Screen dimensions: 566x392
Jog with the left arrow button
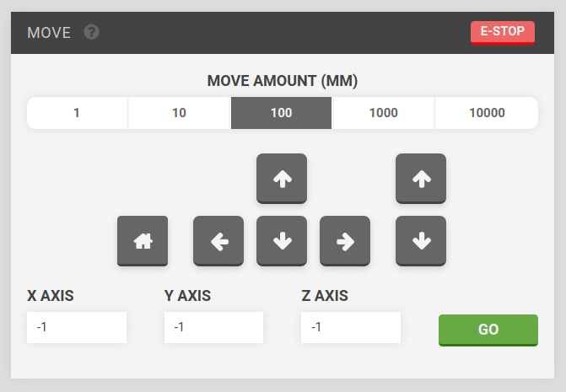coord(218,241)
